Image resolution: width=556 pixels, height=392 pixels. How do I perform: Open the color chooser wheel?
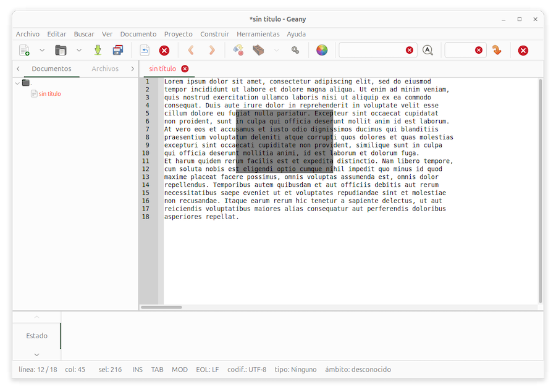[x=322, y=51]
